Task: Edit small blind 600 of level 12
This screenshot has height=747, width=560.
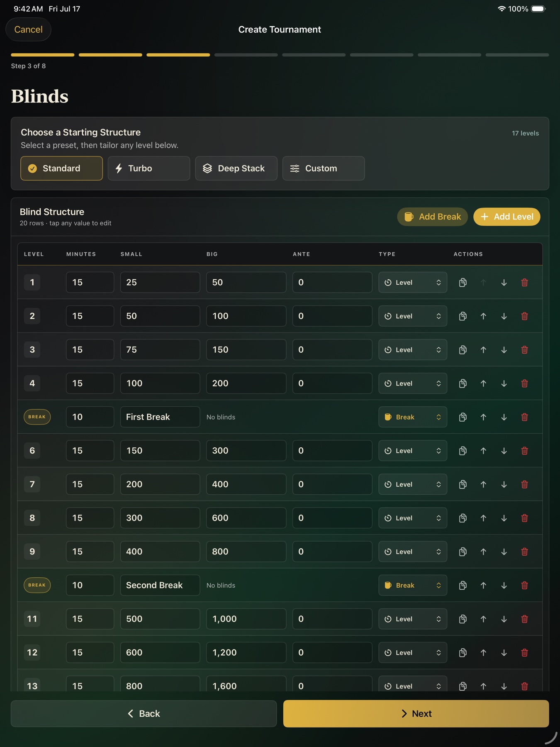Action: tap(160, 652)
